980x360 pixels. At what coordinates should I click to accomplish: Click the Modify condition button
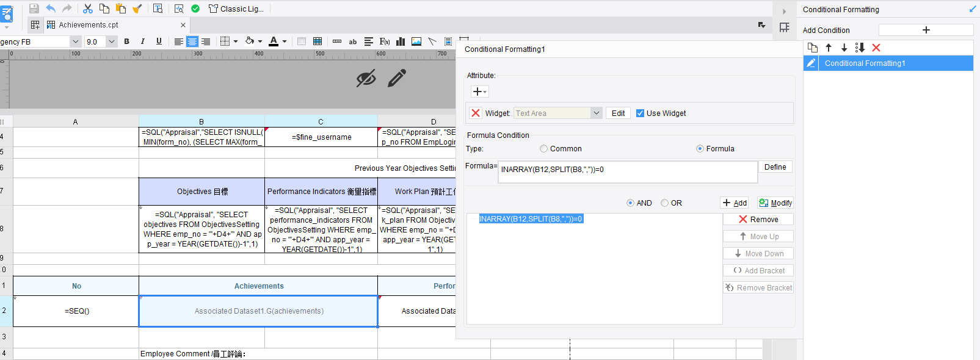[775, 203]
